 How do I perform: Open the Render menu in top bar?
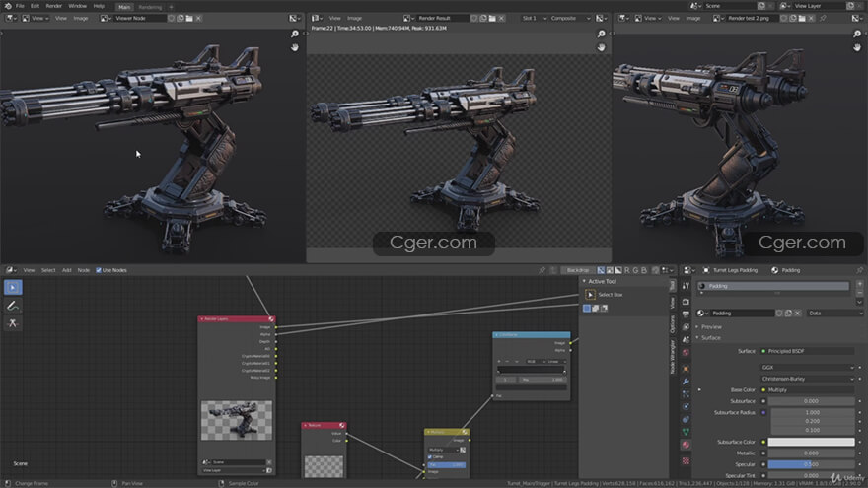pyautogui.click(x=53, y=6)
